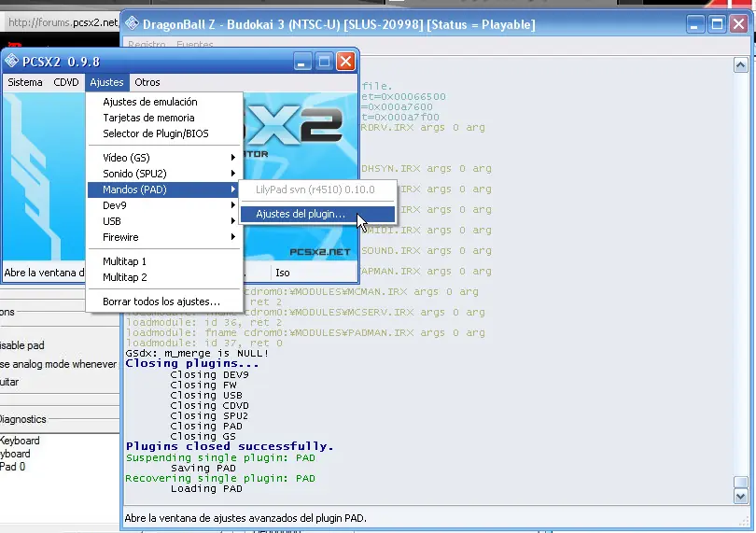Maximize the DragonBall Z console window
Viewport: 756px width, 533px height.
point(717,24)
